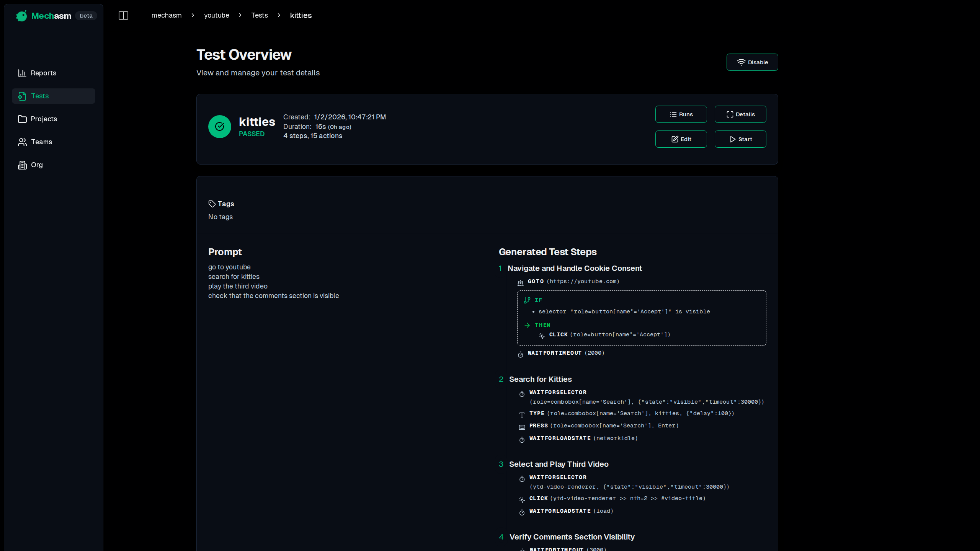Select the Reports bar-chart icon in sidebar
The width and height of the screenshot is (980, 551).
pos(23,73)
